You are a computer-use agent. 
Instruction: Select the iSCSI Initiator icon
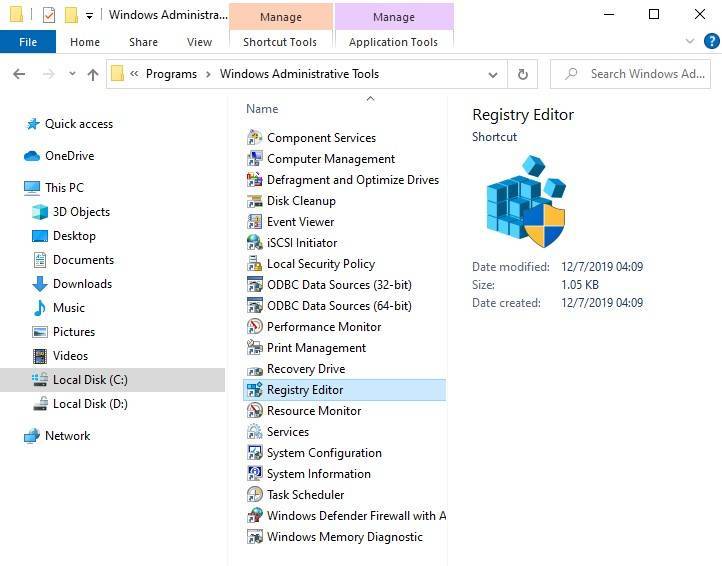255,243
